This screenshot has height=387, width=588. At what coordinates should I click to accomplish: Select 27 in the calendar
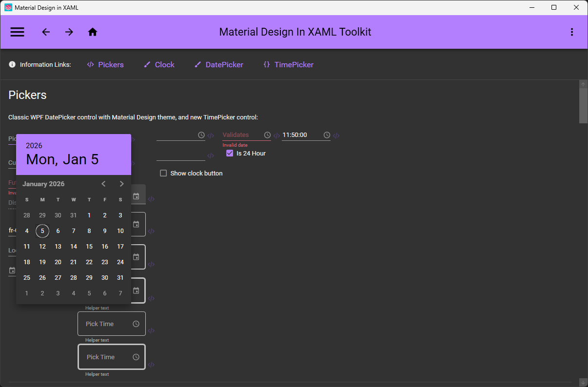58,278
